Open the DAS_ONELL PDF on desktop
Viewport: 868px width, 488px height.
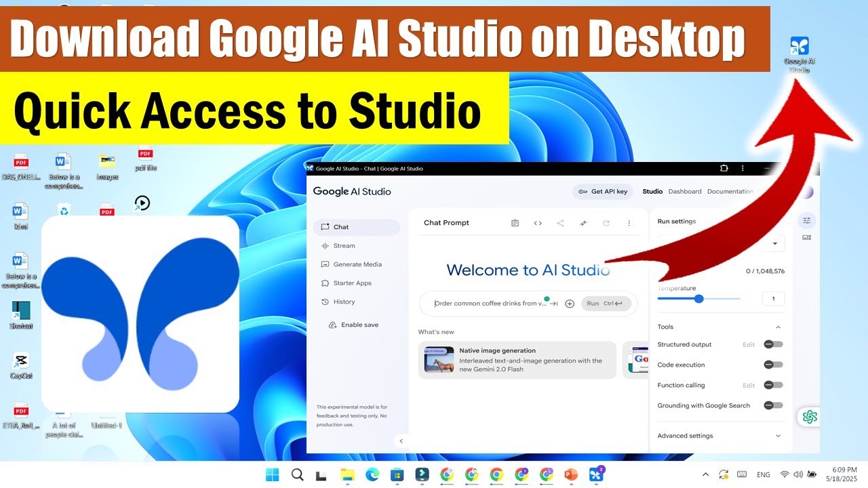[x=21, y=167]
